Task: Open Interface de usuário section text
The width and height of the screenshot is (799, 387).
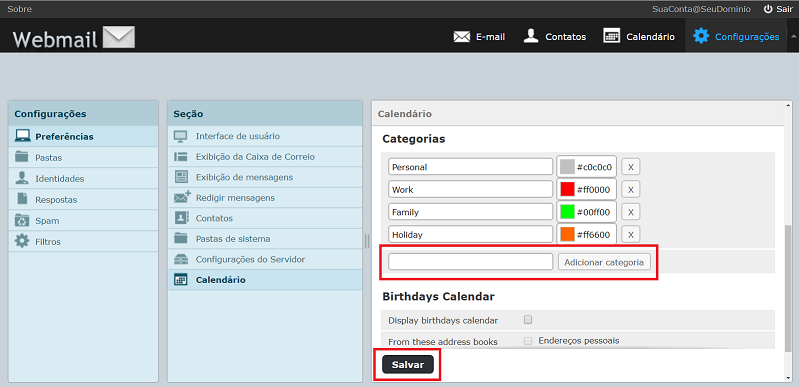Action: pyautogui.click(x=237, y=136)
